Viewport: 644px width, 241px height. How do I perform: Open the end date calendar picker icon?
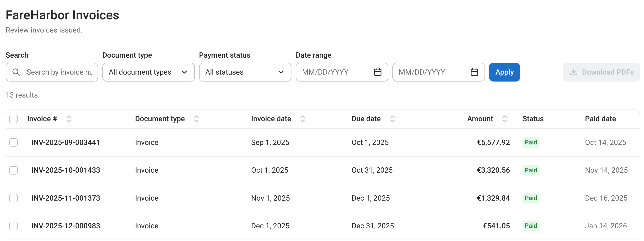click(474, 72)
